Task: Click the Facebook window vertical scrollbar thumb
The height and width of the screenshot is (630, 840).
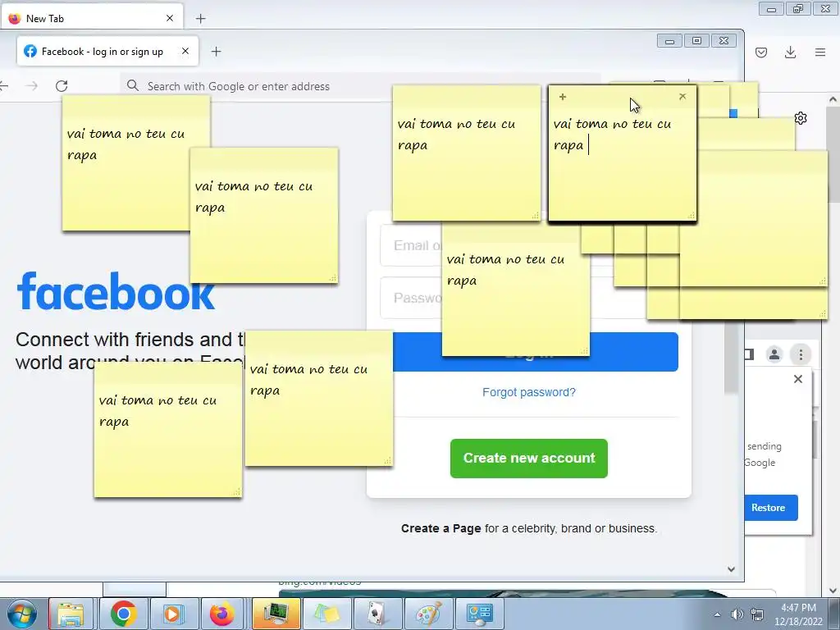Action: [731, 359]
